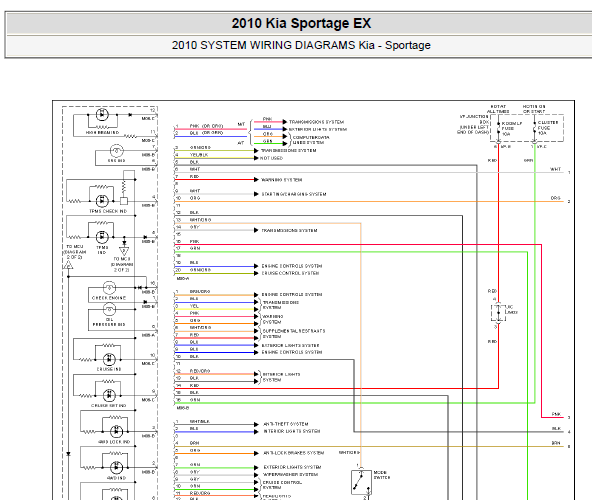
Task: Click the CRUISE SET IND label
Action: [109, 406]
